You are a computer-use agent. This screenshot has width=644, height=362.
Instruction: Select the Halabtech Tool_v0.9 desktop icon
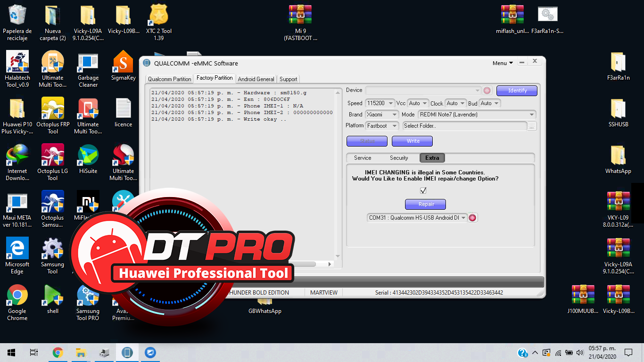[17, 69]
